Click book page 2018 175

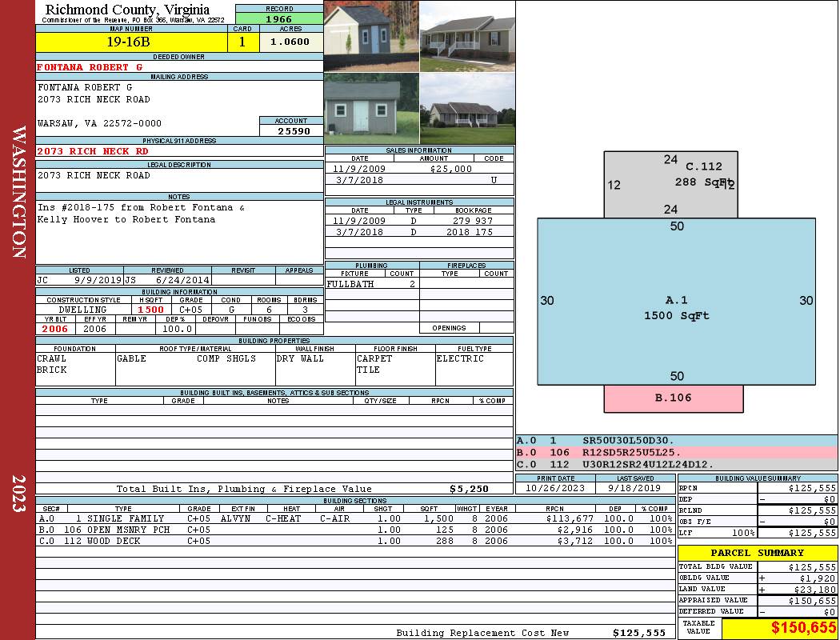pyautogui.click(x=470, y=232)
